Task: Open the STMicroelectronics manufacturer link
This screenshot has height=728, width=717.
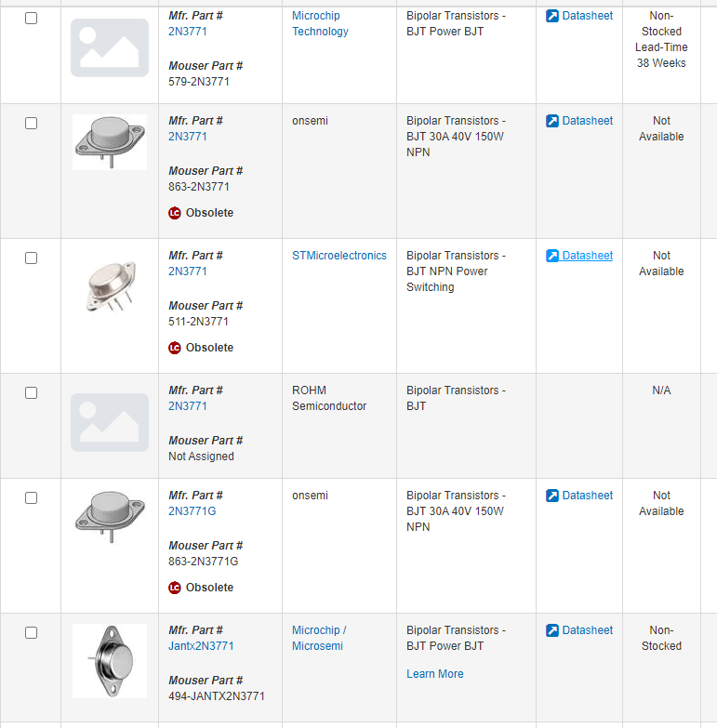Action: point(339,256)
